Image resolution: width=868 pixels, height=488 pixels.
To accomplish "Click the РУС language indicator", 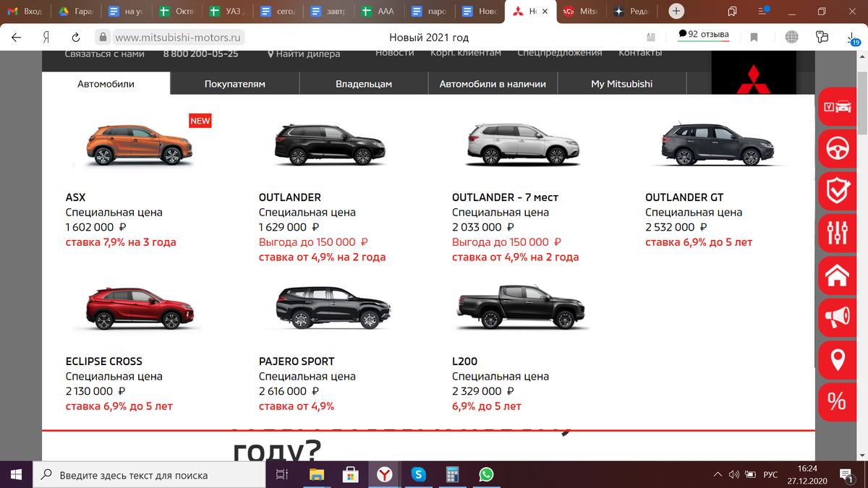I will tap(771, 475).
